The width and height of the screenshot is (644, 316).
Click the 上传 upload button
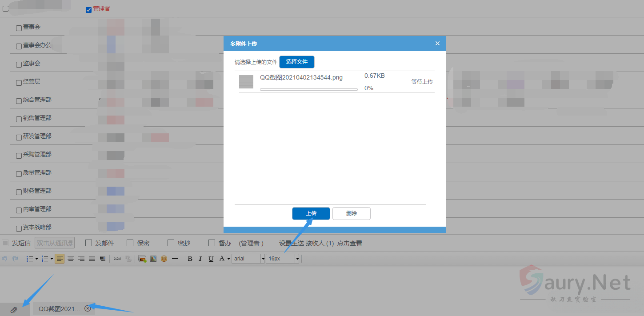coord(311,213)
